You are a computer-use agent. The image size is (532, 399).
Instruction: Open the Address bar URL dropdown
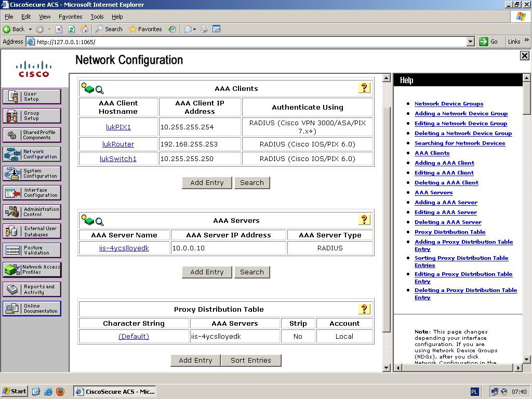pos(470,42)
